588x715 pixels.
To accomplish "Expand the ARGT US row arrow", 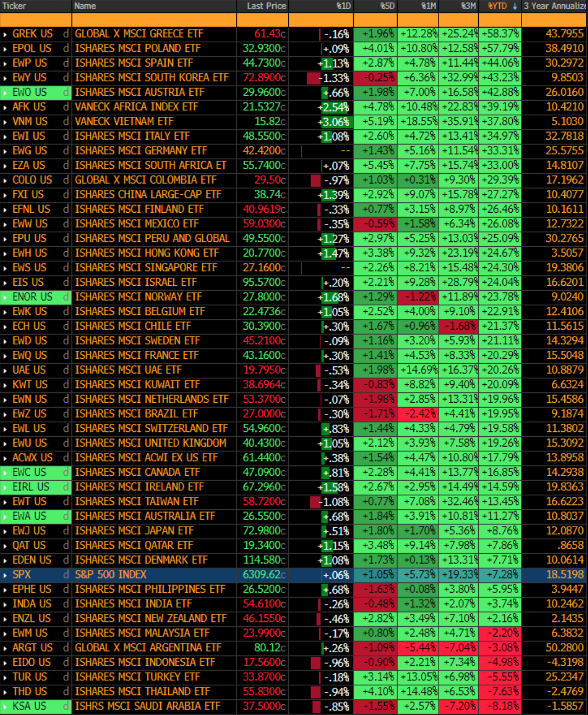I will pos(5,648).
